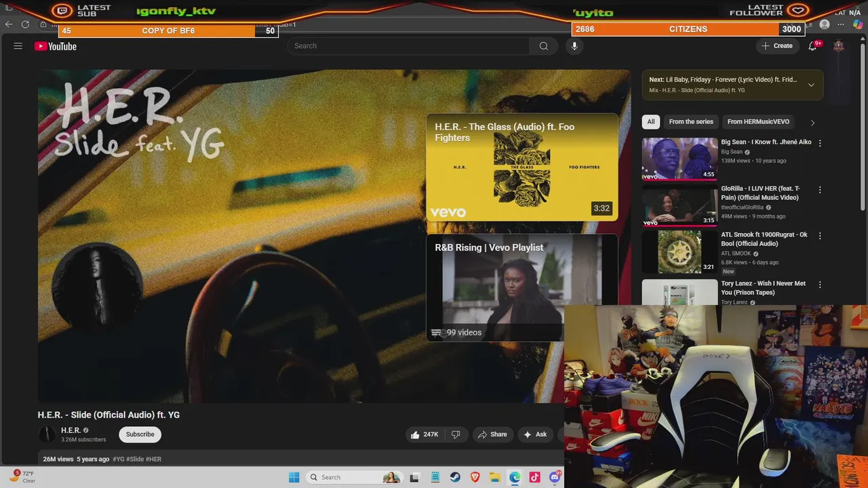Open the YouTube hamburger guide menu
The height and width of the screenshot is (488, 868).
click(18, 46)
